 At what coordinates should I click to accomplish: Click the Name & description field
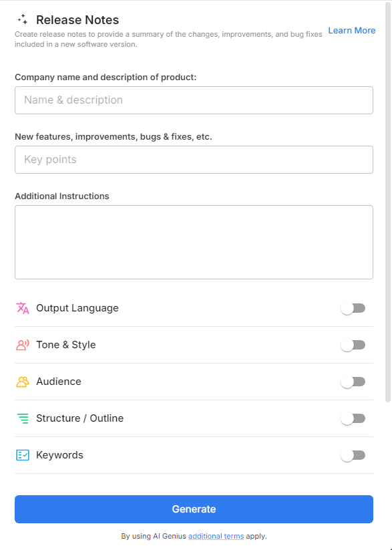194,100
